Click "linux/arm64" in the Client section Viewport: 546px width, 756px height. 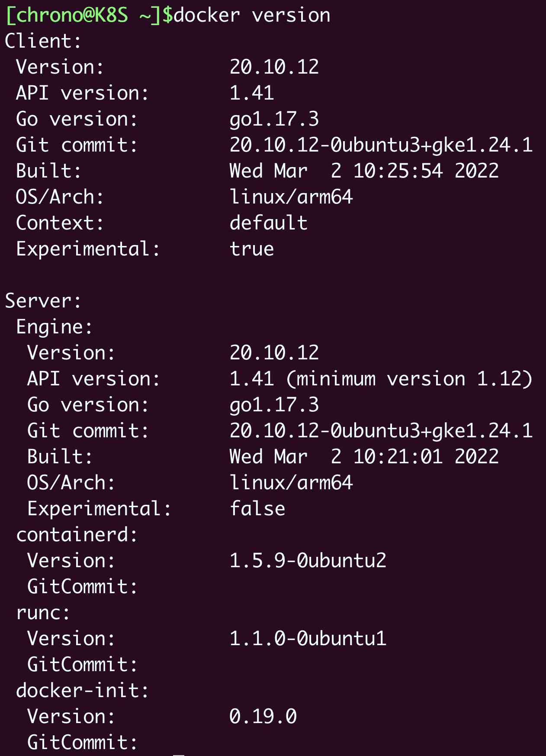pyautogui.click(x=291, y=197)
